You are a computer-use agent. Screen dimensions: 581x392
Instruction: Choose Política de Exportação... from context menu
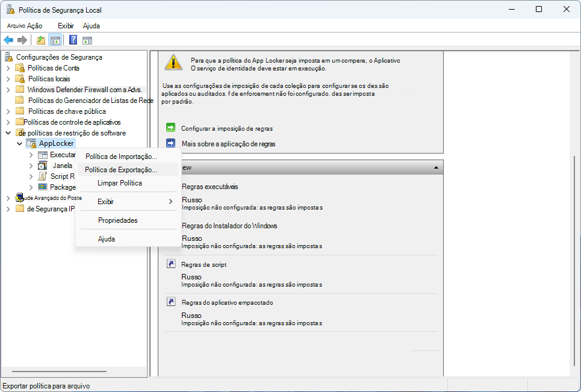128,169
